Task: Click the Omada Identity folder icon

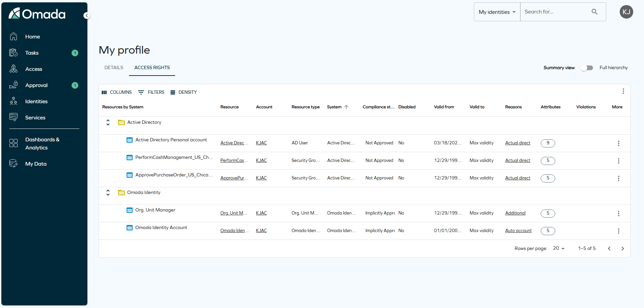Action: pos(122,193)
